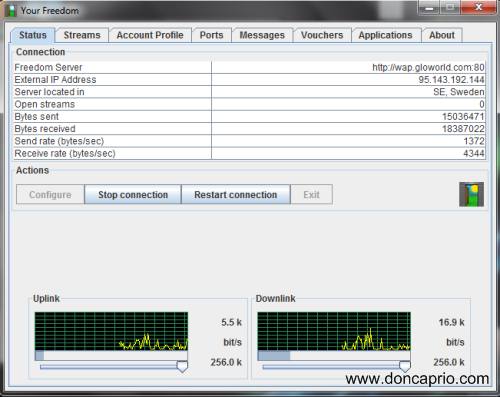Image resolution: width=500 pixels, height=397 pixels.
Task: Click the 'Bytes sent' row label
Action: click(37, 117)
